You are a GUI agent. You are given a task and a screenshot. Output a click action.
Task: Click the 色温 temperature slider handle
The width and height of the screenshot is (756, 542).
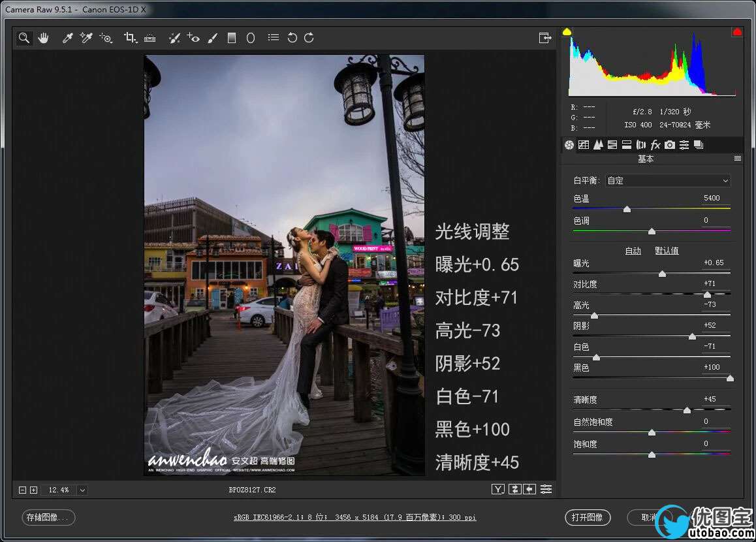coord(627,209)
